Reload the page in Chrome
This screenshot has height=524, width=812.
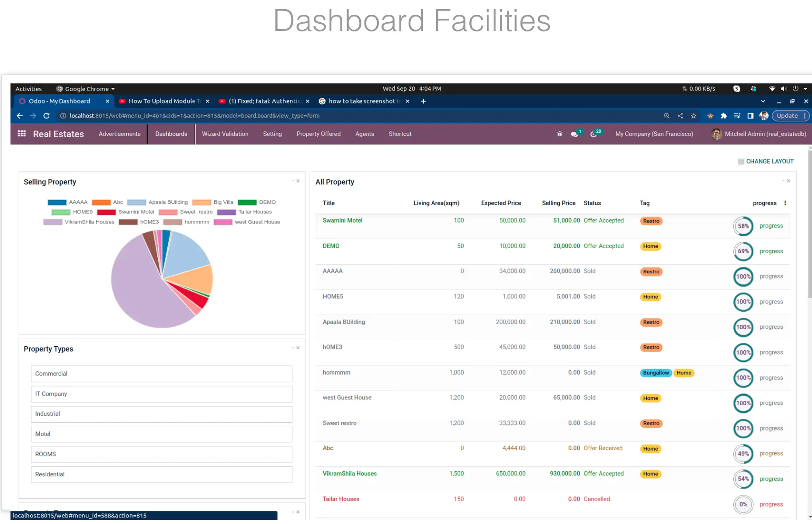(x=46, y=116)
